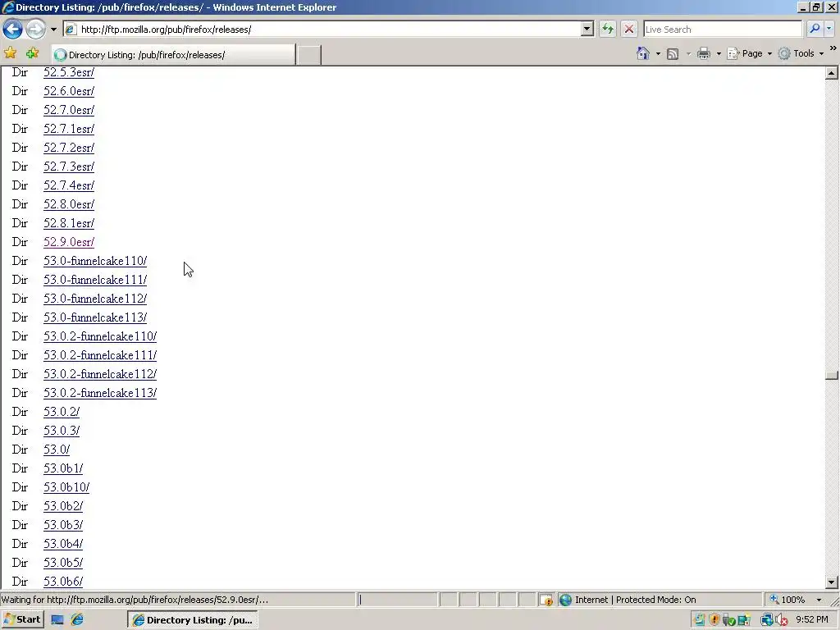Click the scrollbar down arrow

832,582
